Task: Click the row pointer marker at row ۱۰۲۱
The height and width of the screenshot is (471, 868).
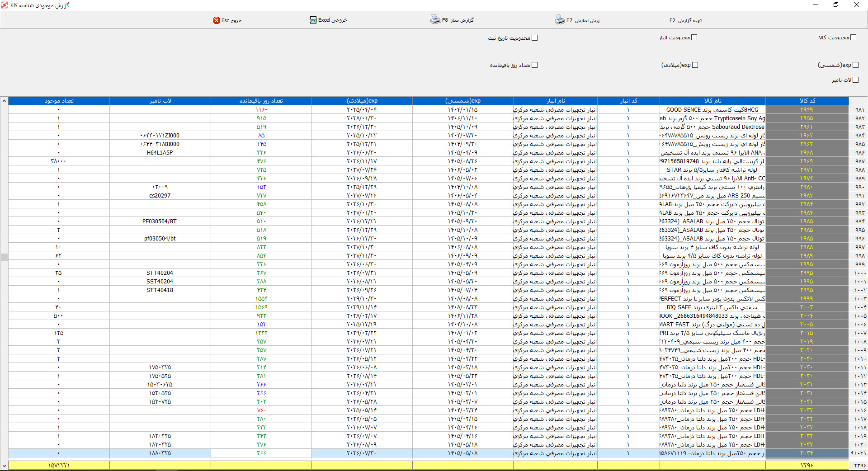Action: 852,453
